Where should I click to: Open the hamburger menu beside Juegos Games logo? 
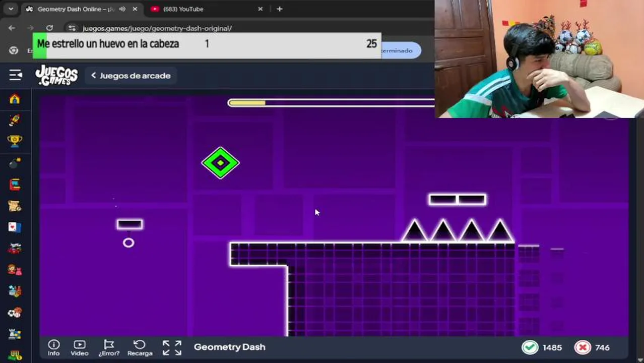[15, 76]
